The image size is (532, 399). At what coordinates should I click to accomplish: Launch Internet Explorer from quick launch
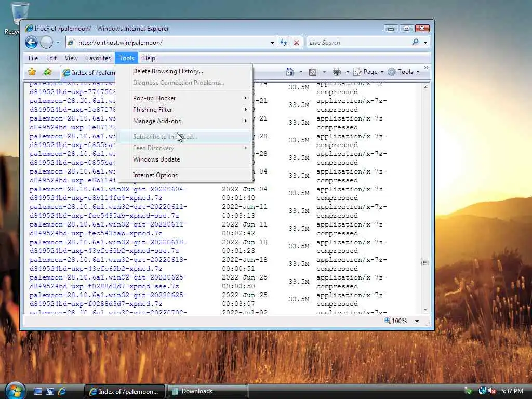(x=62, y=392)
